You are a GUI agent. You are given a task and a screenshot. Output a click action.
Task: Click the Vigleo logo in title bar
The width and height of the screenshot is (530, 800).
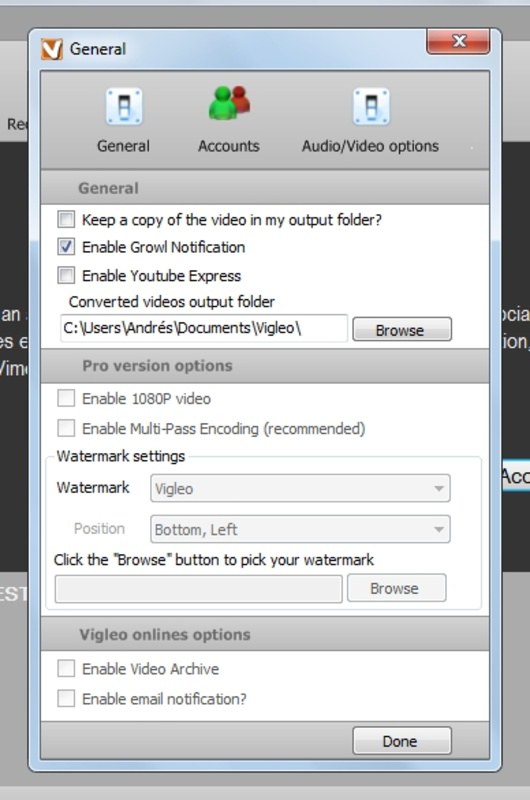52,49
